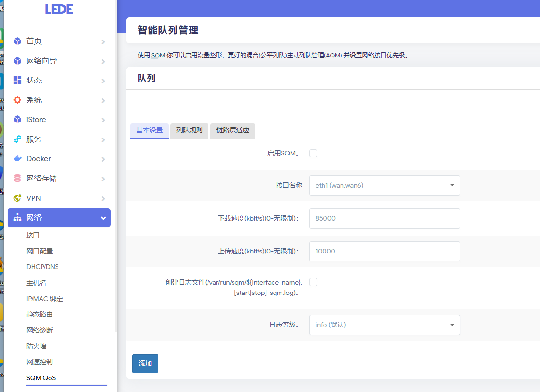540x392 pixels.
Task: Open the 网口配置 submenu item
Action: point(40,251)
